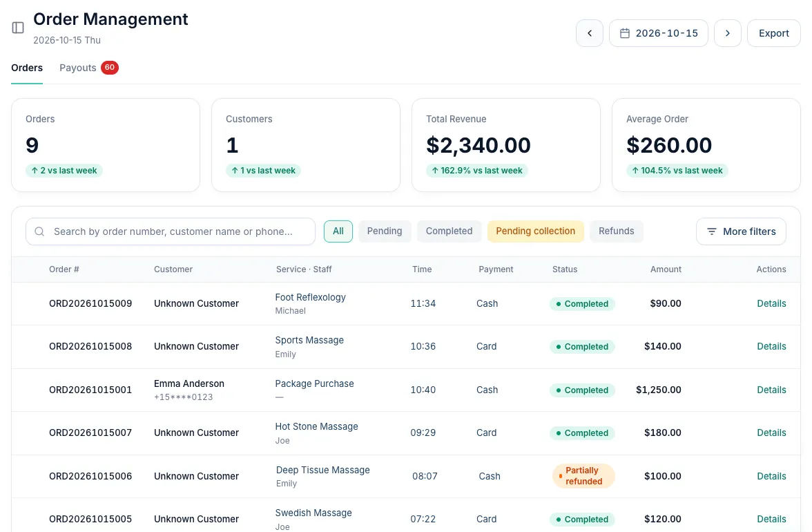Open the 2026-10-15 date picker
This screenshot has height=532, width=812.
tap(658, 33)
